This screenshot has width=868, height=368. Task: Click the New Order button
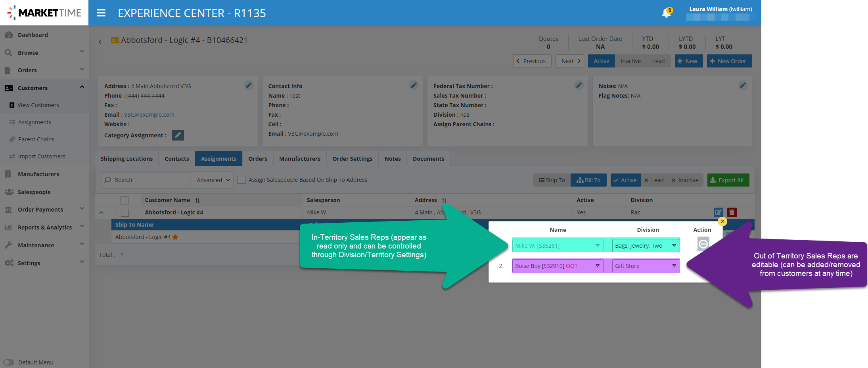click(x=729, y=61)
